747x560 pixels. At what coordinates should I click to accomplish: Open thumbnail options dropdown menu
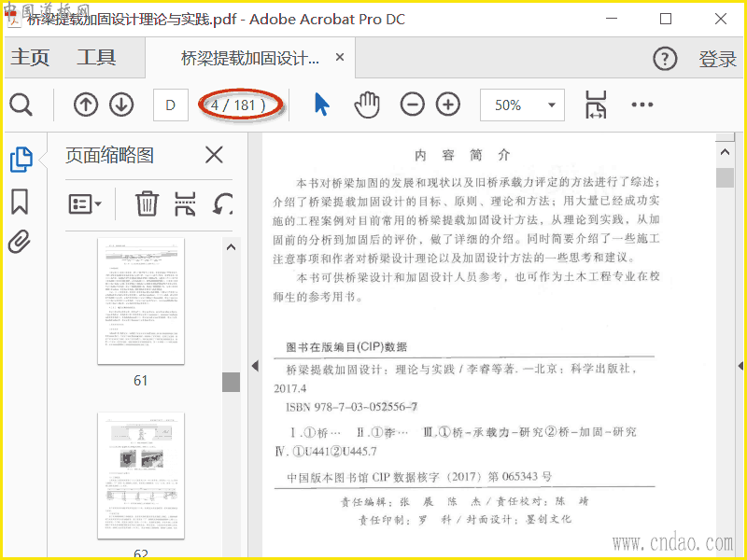(x=85, y=204)
